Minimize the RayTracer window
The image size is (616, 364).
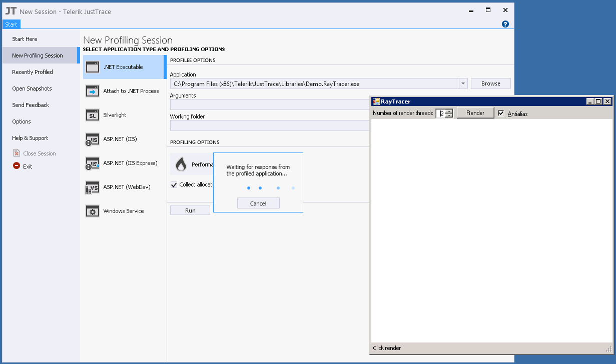click(x=590, y=101)
